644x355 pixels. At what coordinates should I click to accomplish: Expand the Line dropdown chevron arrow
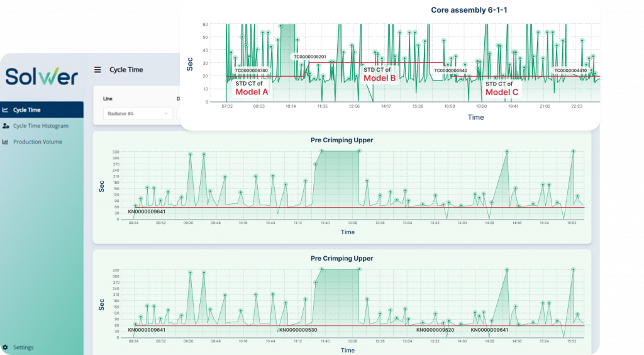pyautogui.click(x=166, y=114)
